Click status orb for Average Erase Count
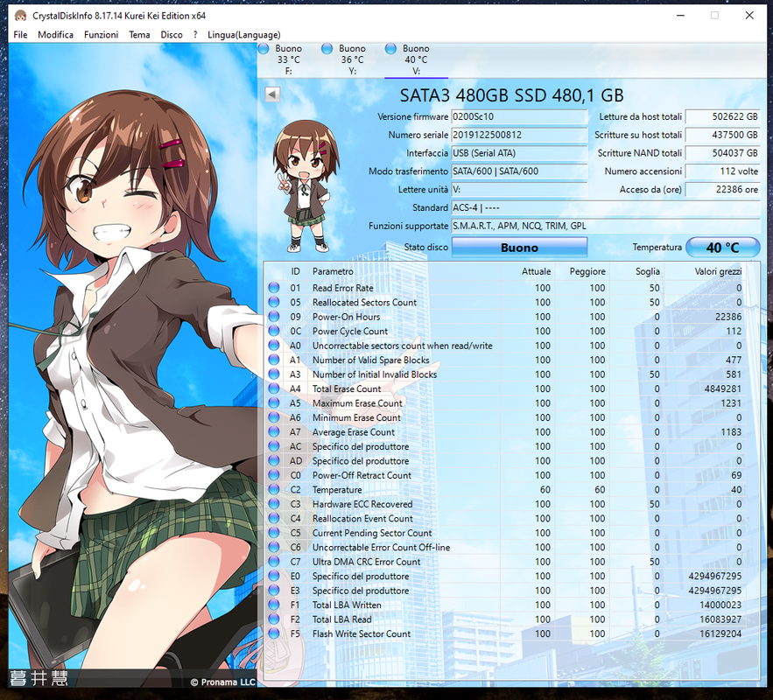Image resolution: width=773 pixels, height=700 pixels. click(x=274, y=431)
